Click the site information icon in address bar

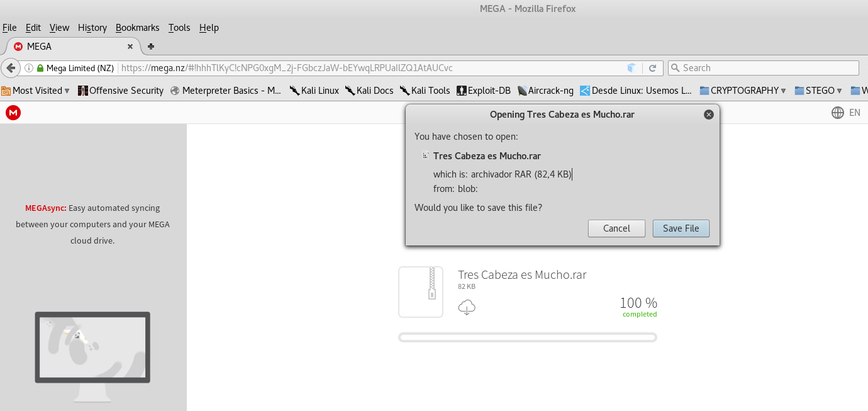(29, 68)
